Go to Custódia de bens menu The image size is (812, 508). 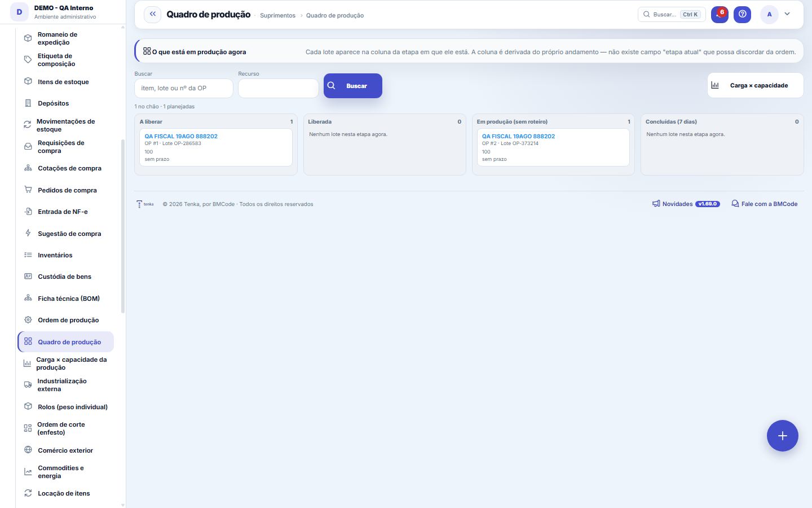pos(65,277)
